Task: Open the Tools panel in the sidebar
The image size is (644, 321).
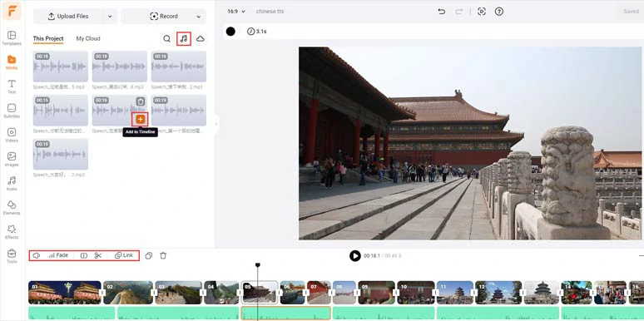Action: click(12, 256)
